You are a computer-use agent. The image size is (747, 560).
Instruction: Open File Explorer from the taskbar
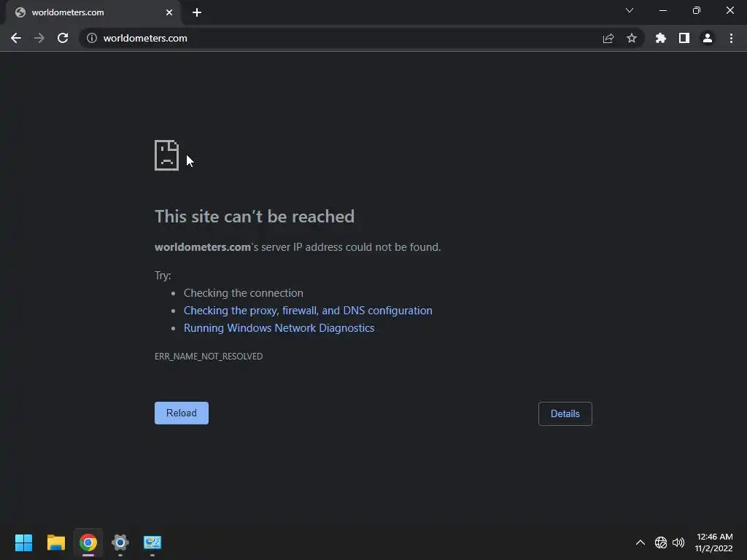(55, 542)
